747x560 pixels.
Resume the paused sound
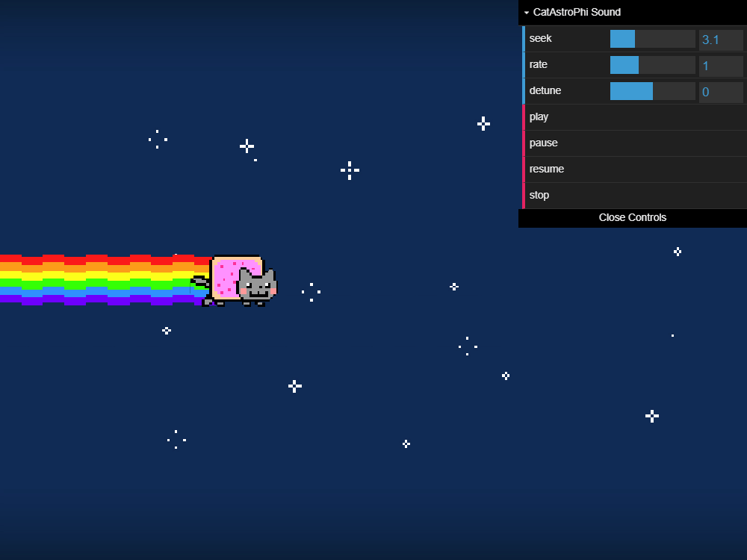click(x=547, y=169)
